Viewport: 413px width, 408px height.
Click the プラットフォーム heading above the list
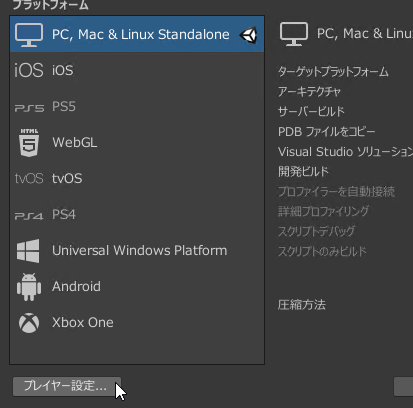coord(50,5)
